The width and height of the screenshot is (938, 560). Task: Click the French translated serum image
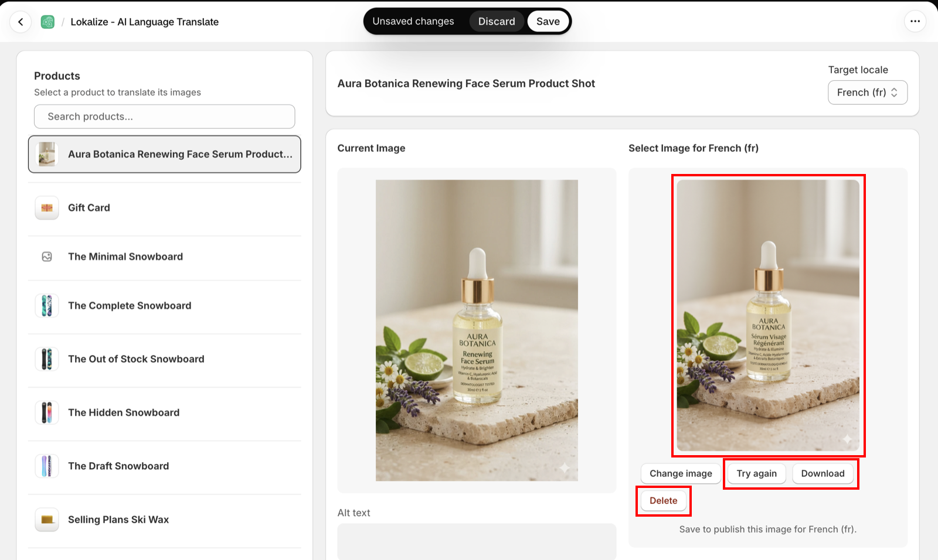coord(768,315)
